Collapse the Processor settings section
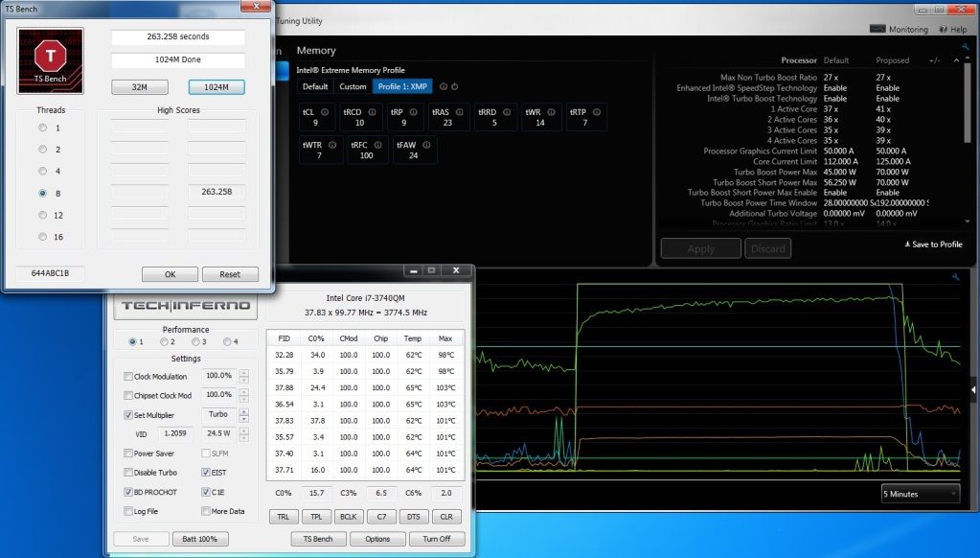 (x=956, y=60)
